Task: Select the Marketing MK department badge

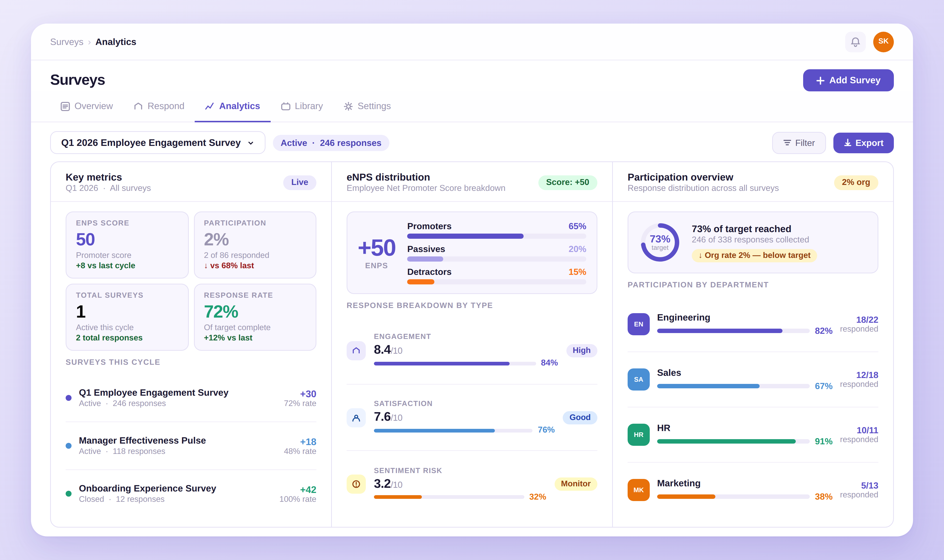Action: [638, 490]
